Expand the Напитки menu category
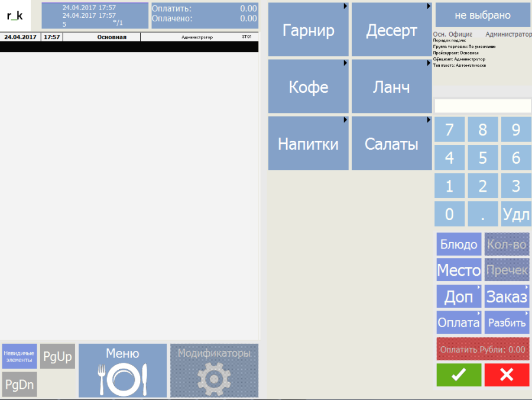The height and width of the screenshot is (400, 532). tap(308, 143)
